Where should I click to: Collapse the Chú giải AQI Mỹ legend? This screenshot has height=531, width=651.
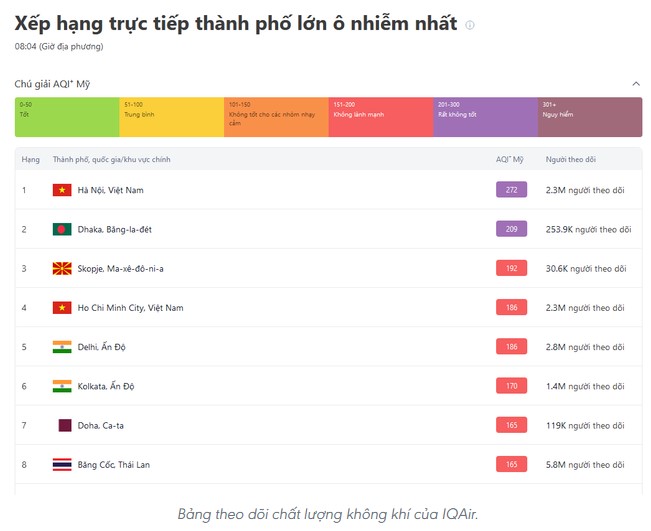click(x=636, y=84)
